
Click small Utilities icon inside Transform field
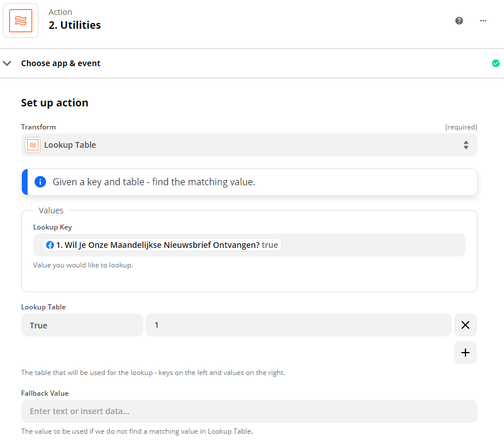click(33, 145)
